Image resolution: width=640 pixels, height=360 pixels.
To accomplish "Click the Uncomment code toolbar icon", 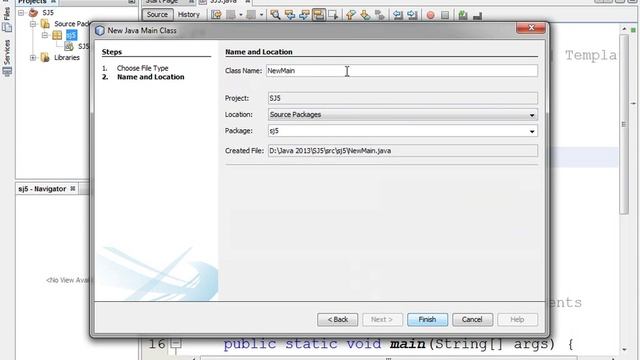I will [477, 16].
